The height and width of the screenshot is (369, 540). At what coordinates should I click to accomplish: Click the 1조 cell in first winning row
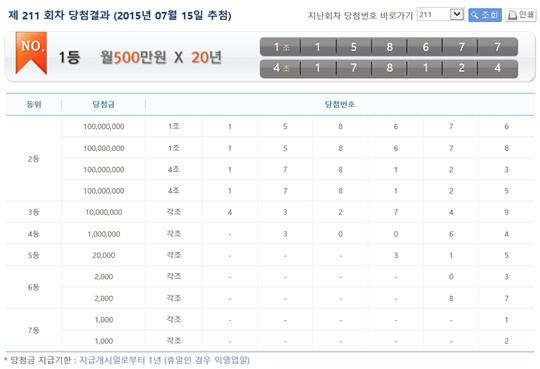(280, 47)
